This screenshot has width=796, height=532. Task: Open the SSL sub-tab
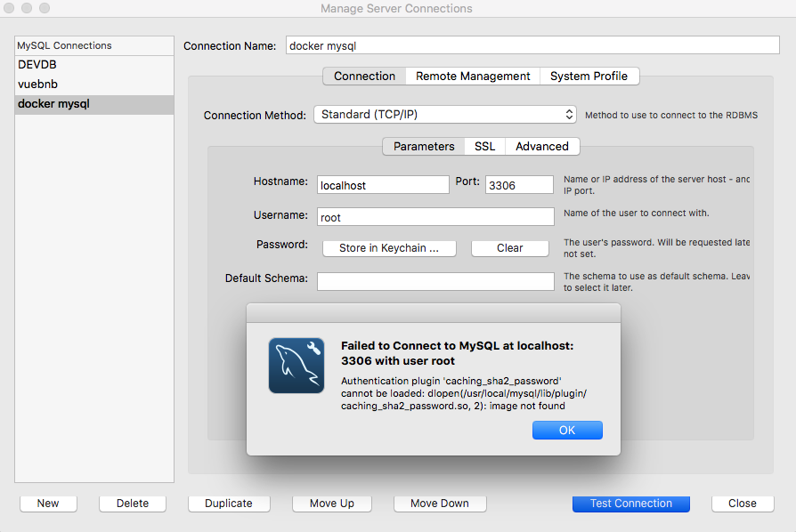(x=484, y=147)
